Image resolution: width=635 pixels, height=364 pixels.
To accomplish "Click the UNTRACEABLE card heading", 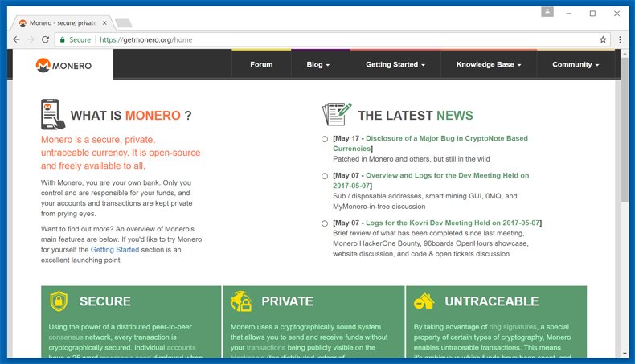I will tap(492, 301).
